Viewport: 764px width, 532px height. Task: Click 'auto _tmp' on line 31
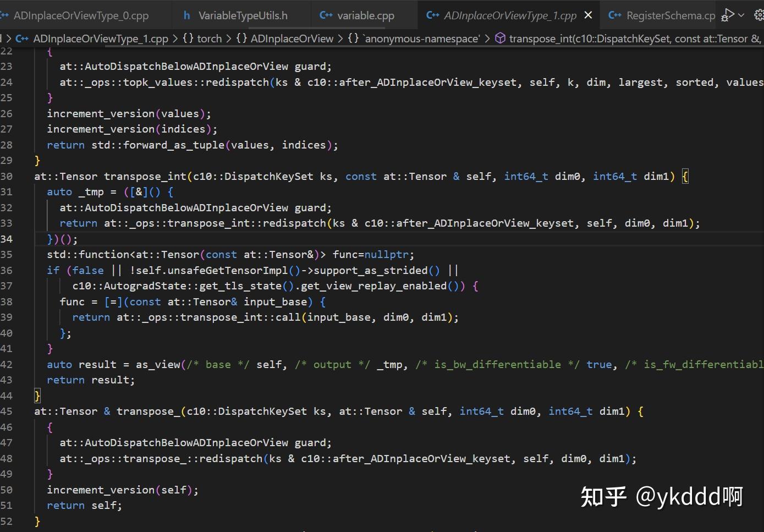tap(75, 191)
